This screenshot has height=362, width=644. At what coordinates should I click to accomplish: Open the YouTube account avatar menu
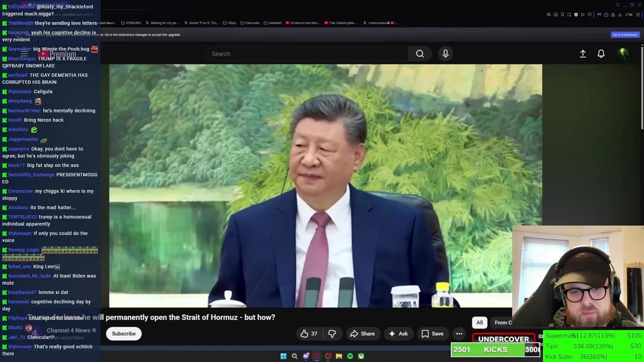point(623,53)
